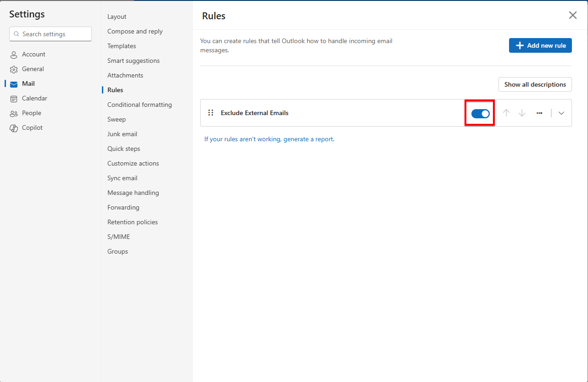This screenshot has height=382, width=588.
Task: Open the Account settings section
Action: click(34, 54)
